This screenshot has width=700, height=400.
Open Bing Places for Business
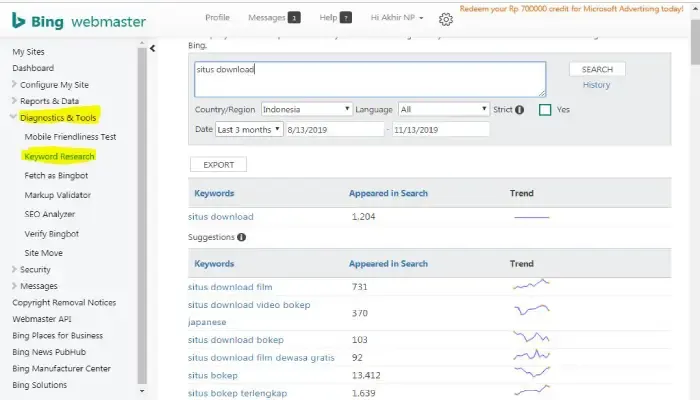tap(57, 335)
